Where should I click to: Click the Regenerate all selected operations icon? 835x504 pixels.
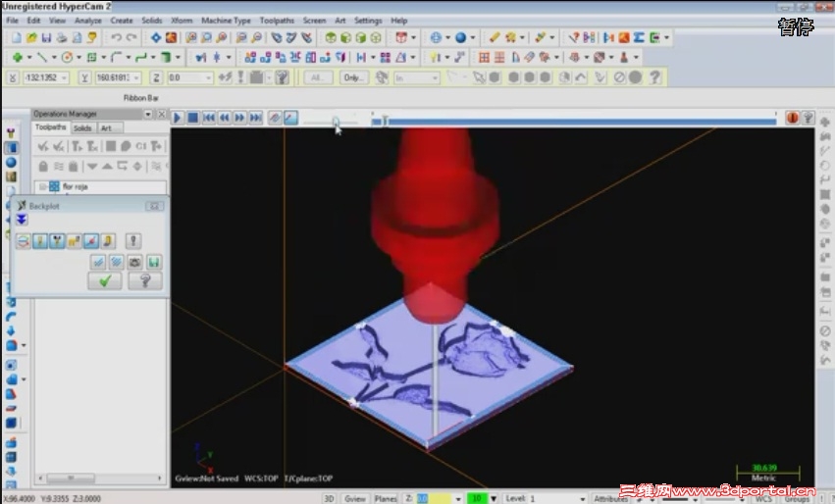78,146
